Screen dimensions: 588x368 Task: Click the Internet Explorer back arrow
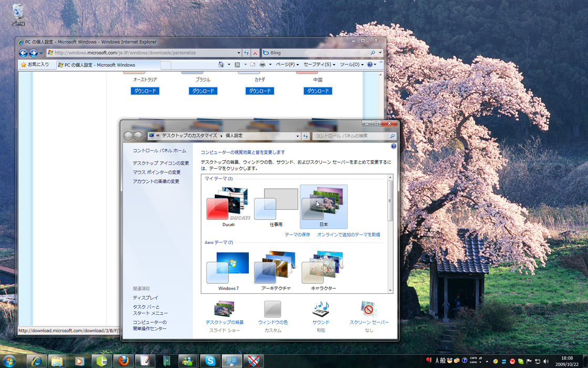coord(23,53)
